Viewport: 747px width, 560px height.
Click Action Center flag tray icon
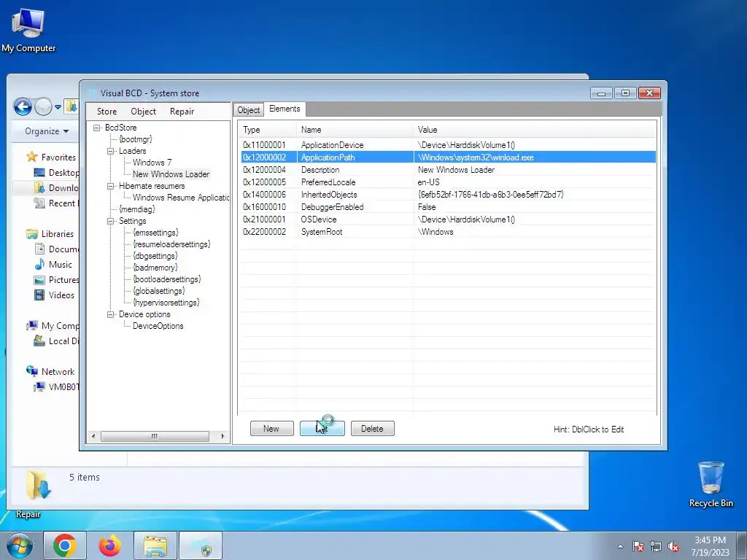pos(638,547)
